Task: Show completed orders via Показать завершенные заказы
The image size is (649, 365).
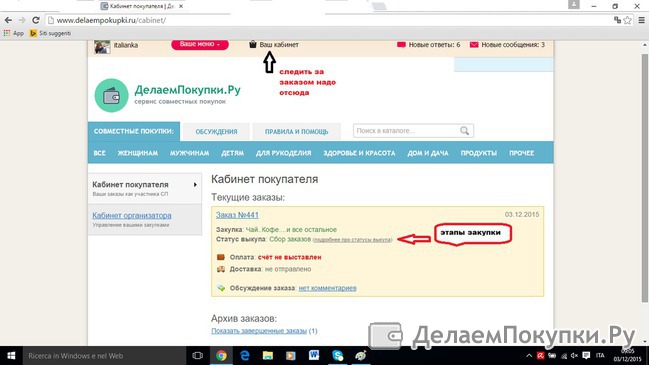Action: [259, 331]
